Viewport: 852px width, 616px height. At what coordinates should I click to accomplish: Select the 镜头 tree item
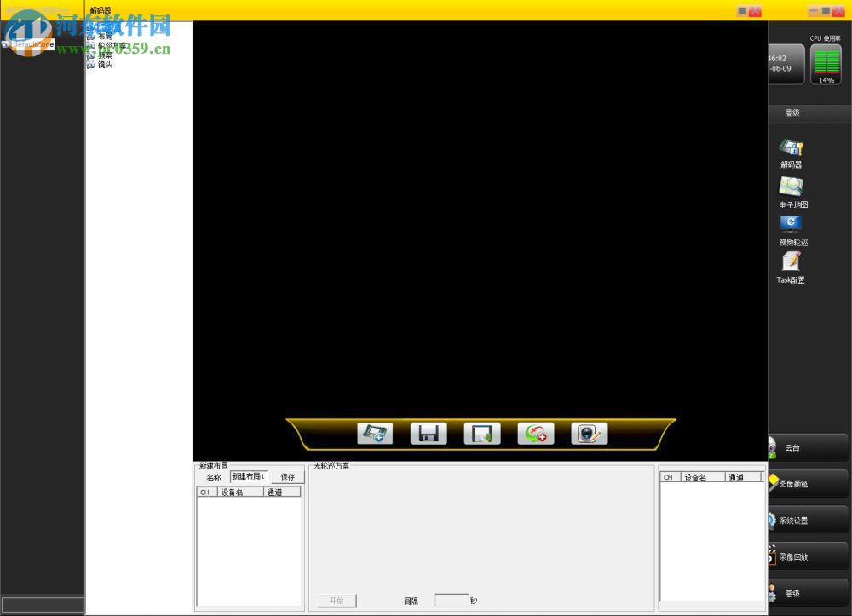[x=105, y=65]
